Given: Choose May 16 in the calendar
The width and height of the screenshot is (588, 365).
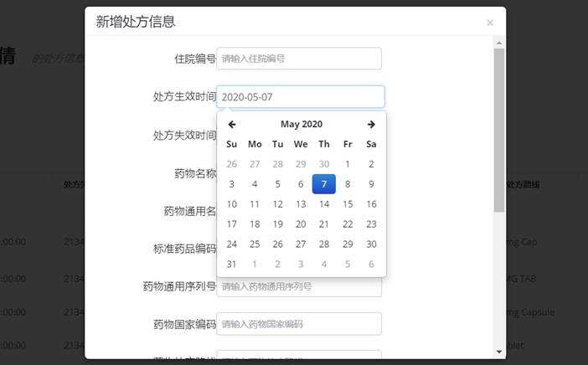Looking at the screenshot, I should 371,204.
